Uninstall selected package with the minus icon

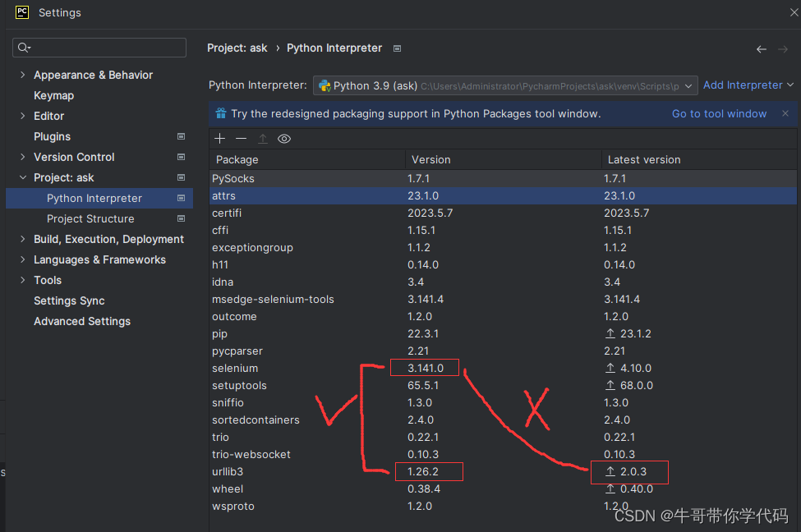pos(240,138)
